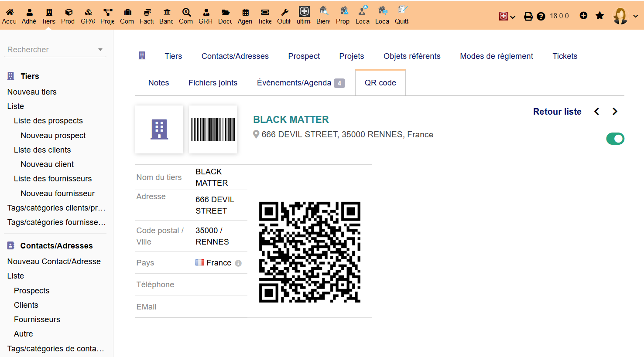This screenshot has height=357, width=644.
Task: Open the Projets menu in the top bar
Action: [x=107, y=16]
